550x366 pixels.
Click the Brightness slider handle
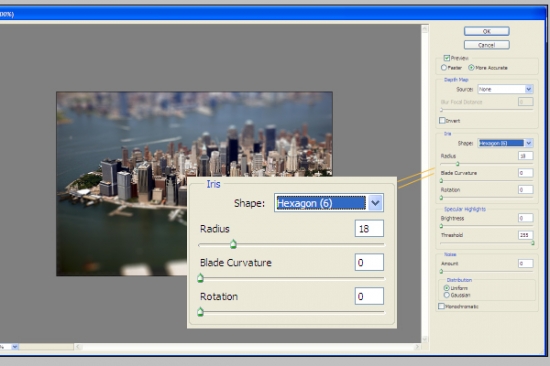pos(441,226)
